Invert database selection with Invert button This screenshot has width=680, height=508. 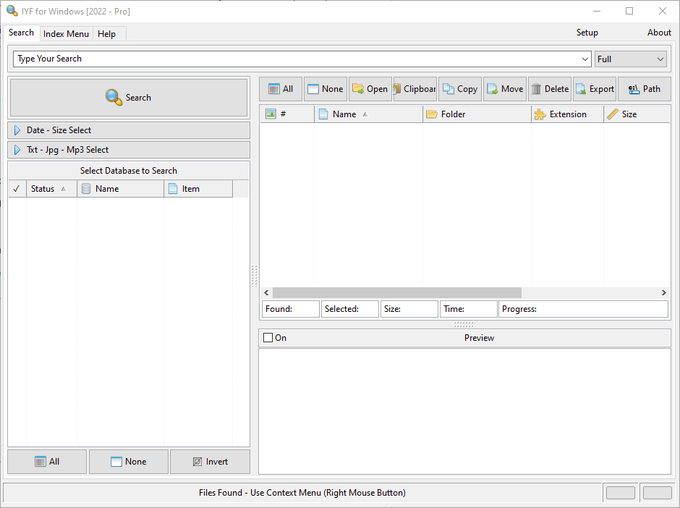209,462
